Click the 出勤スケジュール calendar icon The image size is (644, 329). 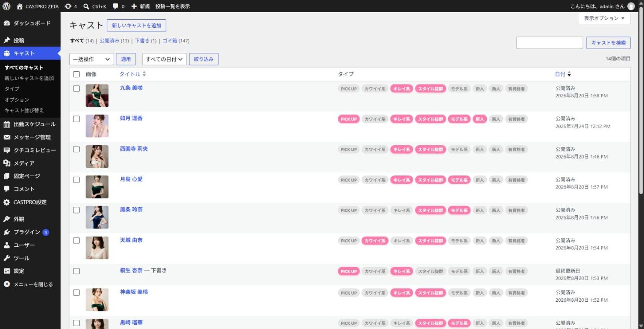pos(7,124)
